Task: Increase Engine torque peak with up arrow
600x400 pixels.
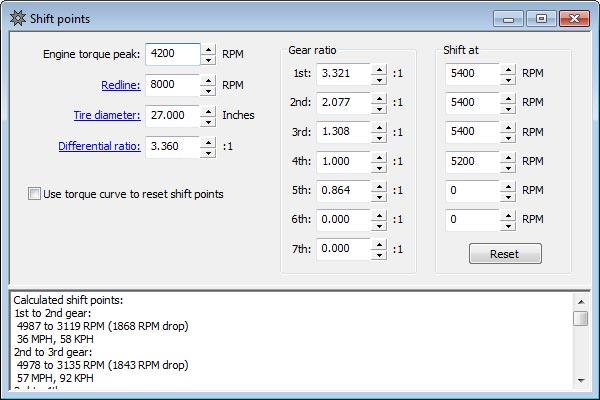Action: (208, 50)
